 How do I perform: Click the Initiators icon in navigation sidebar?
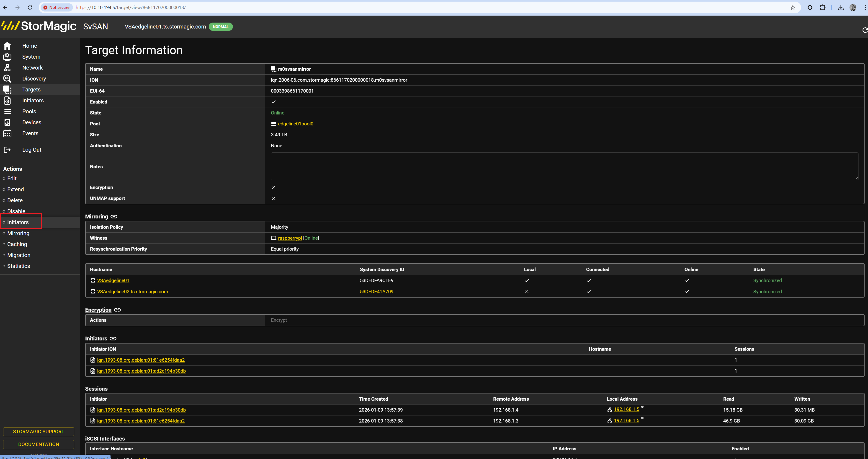pyautogui.click(x=7, y=101)
